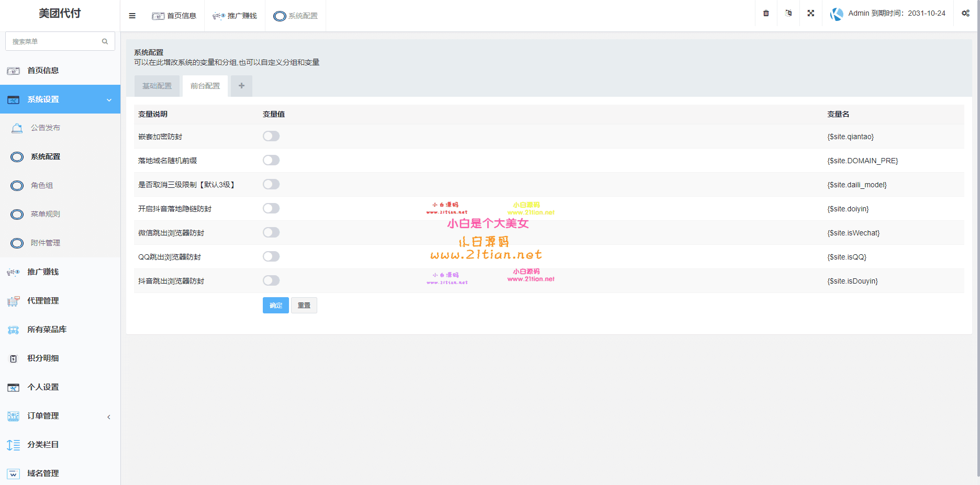Turn on 微信跳出浏览器防封
This screenshot has height=485, width=980.
coord(271,232)
